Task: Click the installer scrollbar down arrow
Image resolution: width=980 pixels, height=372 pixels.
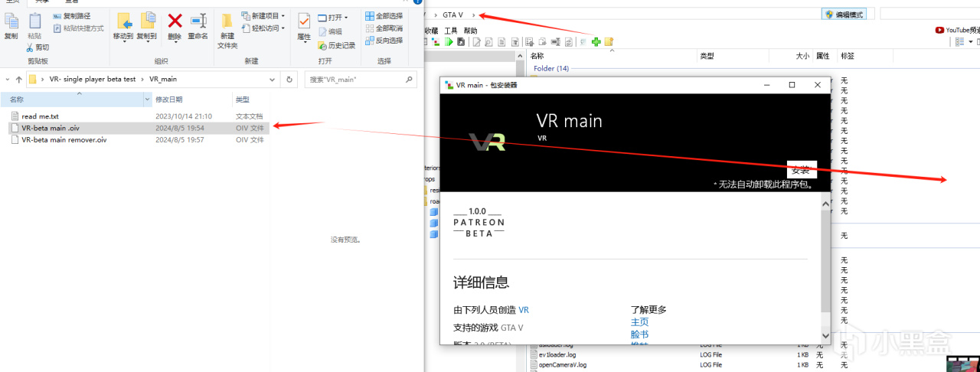Action: point(825,336)
